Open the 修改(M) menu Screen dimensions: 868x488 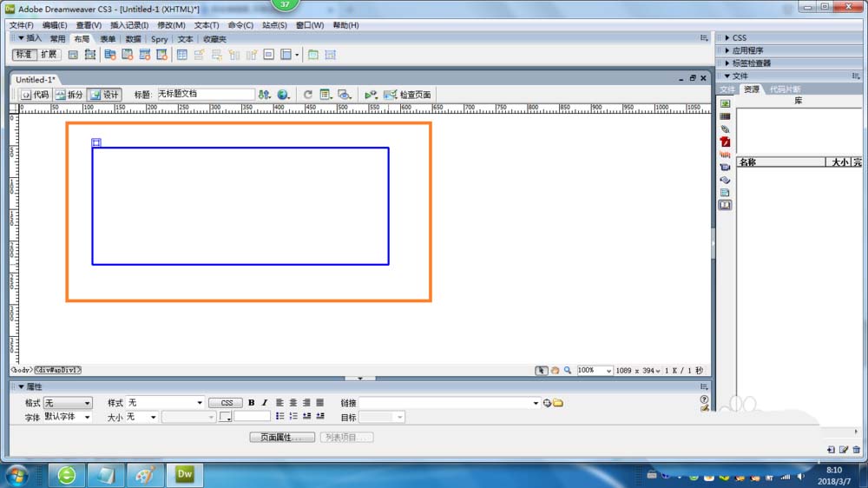[171, 25]
